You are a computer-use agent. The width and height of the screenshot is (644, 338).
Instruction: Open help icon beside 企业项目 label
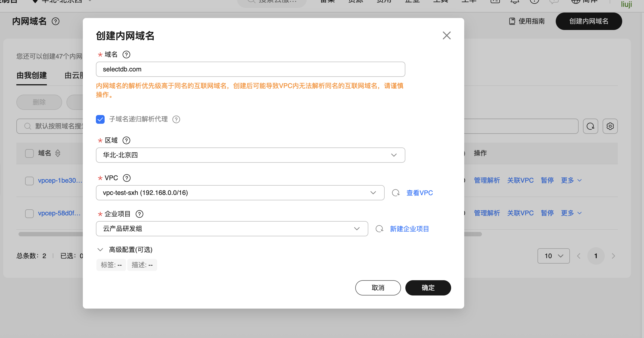[x=139, y=214]
